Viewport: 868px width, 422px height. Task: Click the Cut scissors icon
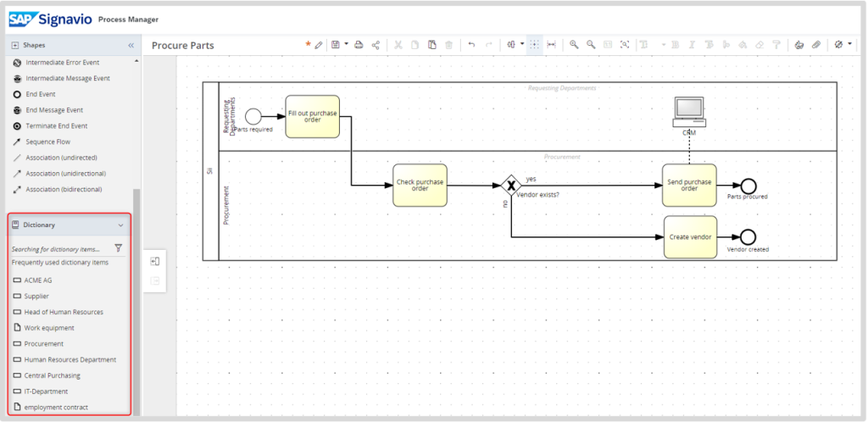(398, 45)
